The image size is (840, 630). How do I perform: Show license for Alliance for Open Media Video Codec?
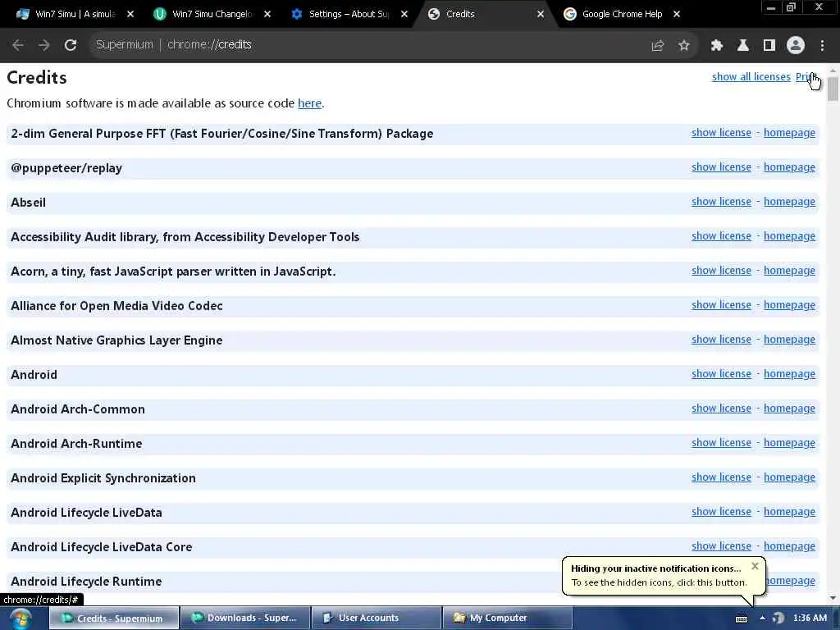click(x=721, y=305)
